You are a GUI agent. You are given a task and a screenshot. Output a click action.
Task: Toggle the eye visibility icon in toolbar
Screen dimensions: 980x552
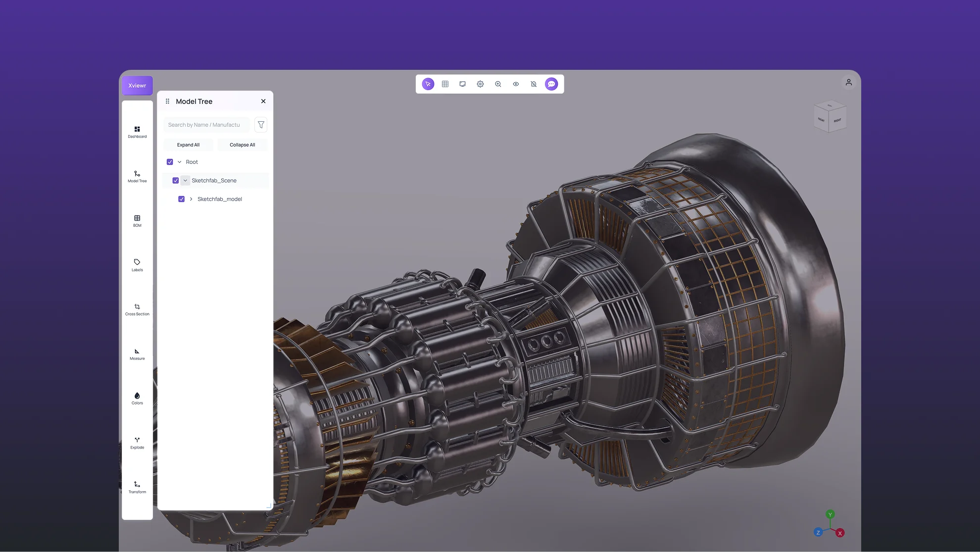coord(516,84)
